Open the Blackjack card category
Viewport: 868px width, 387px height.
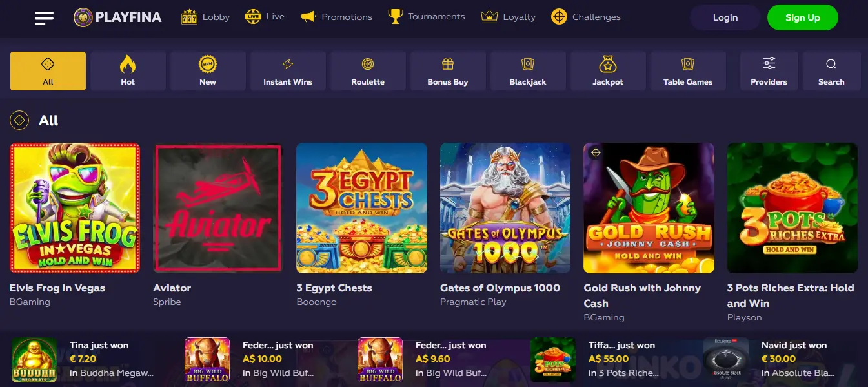coord(528,70)
